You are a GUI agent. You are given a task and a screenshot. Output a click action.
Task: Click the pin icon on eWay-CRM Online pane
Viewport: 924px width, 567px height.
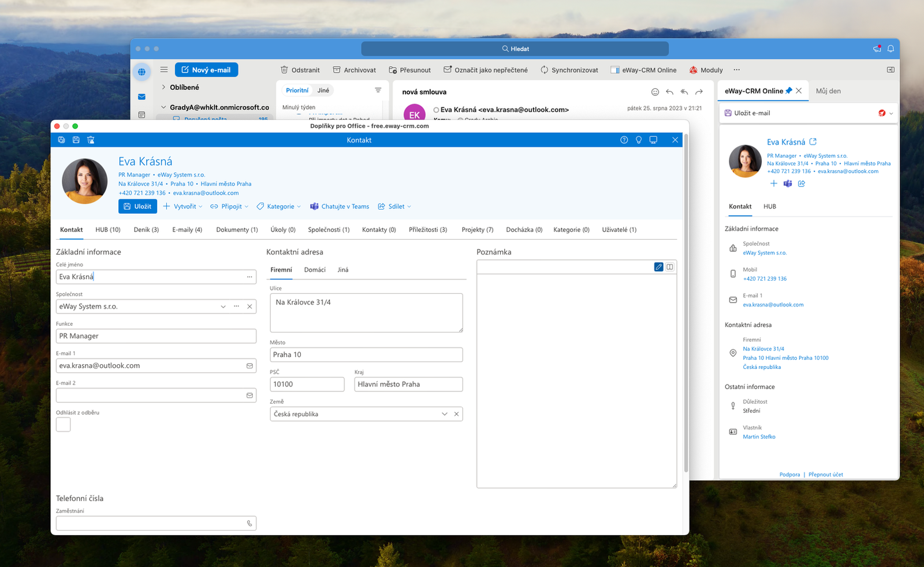tap(789, 91)
